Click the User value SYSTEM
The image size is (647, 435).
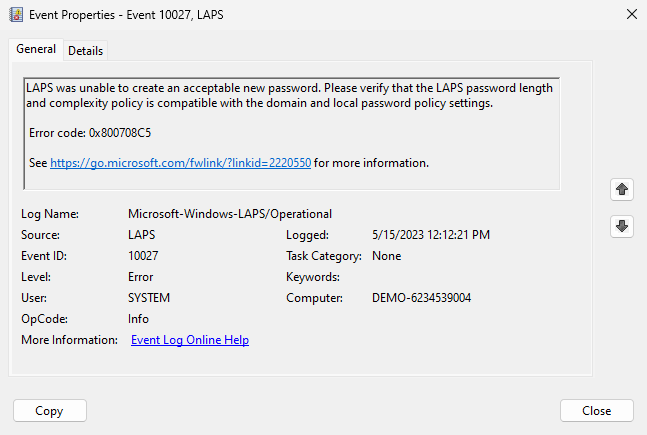coord(149,298)
